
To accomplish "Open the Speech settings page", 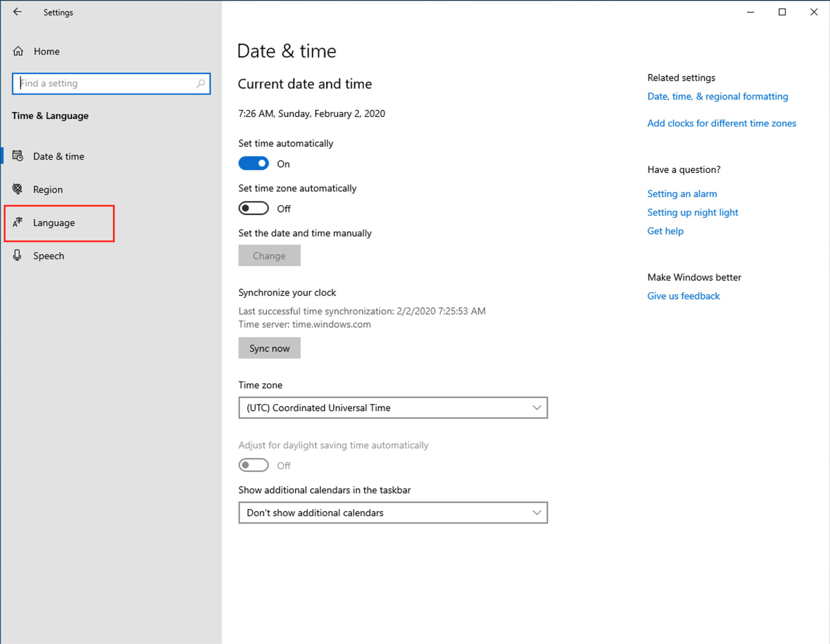I will click(48, 255).
